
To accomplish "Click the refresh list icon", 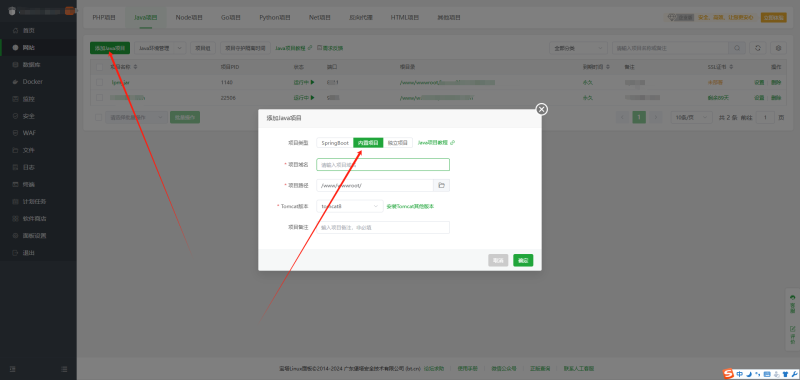I will (758, 48).
